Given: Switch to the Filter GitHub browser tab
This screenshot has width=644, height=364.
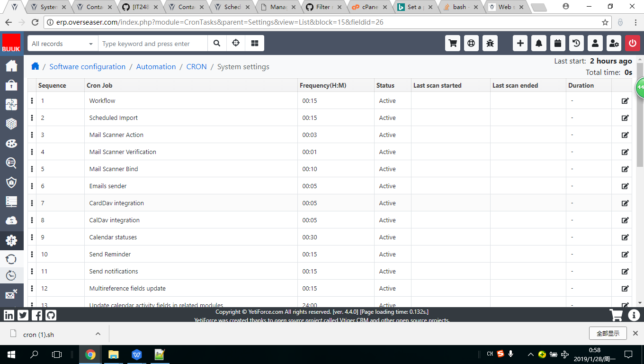Looking at the screenshot, I should (x=324, y=7).
